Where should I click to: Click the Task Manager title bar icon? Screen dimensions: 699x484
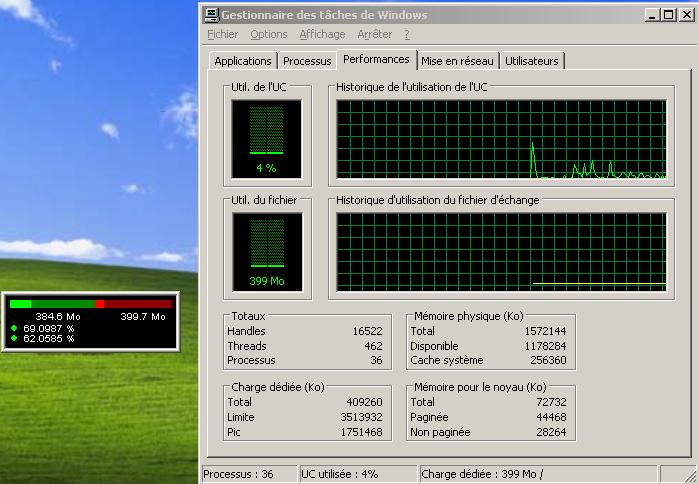212,15
